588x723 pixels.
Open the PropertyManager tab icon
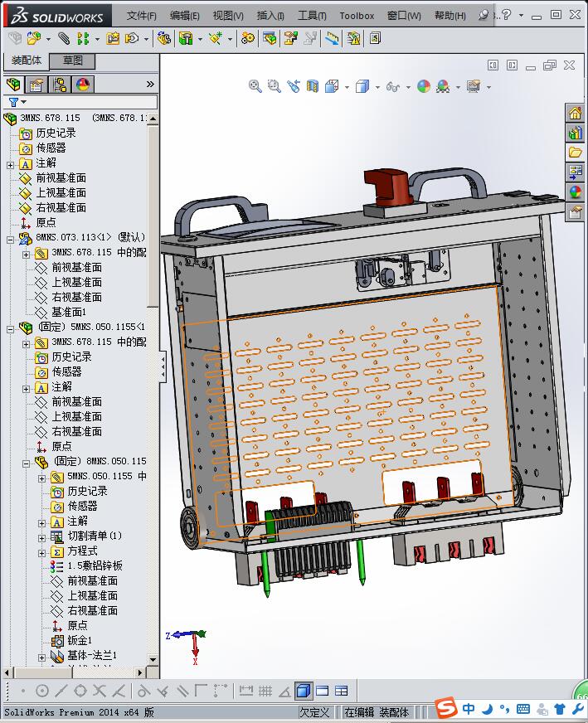coord(36,85)
